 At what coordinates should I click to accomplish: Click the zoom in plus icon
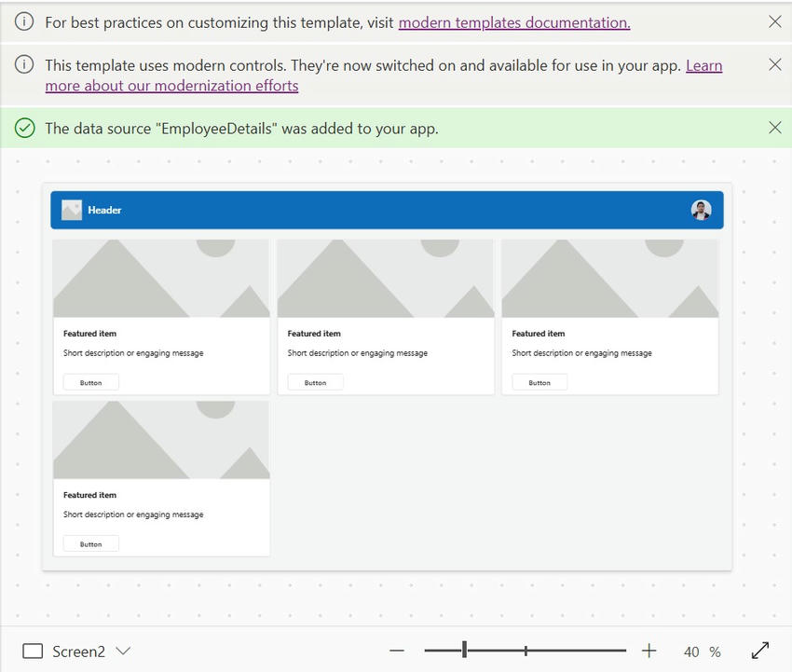click(x=649, y=651)
